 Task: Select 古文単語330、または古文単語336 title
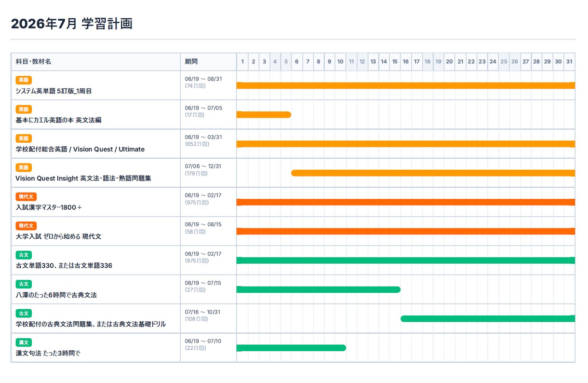(x=64, y=266)
